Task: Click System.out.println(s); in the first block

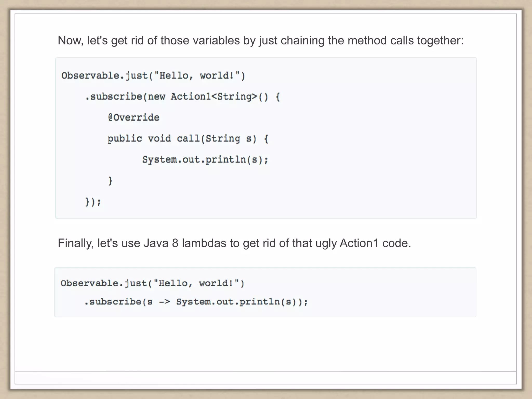Action: coord(205,159)
